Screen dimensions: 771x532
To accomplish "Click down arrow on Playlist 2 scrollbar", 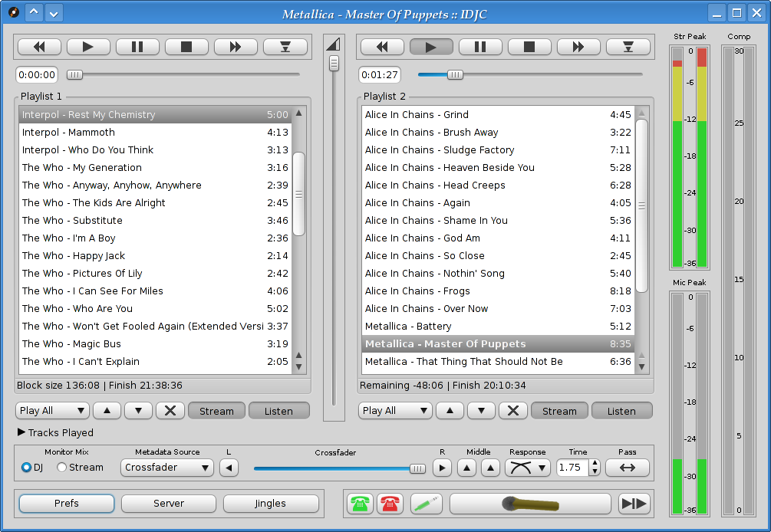I will [641, 367].
